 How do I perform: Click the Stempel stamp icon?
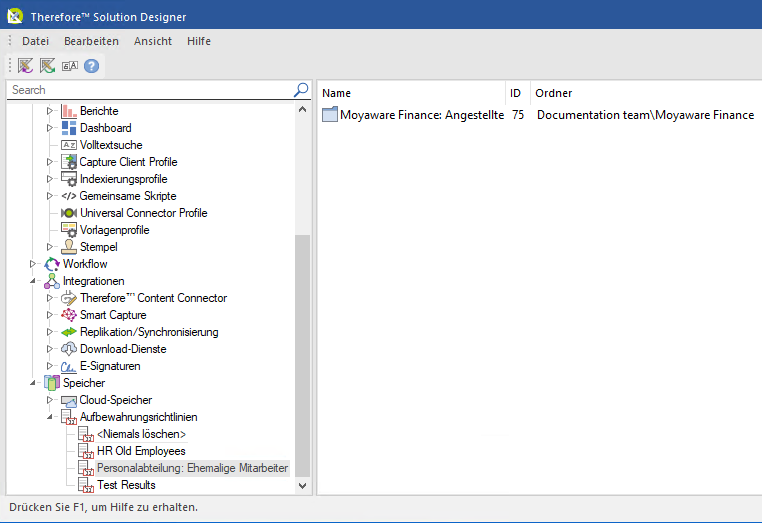(x=69, y=247)
